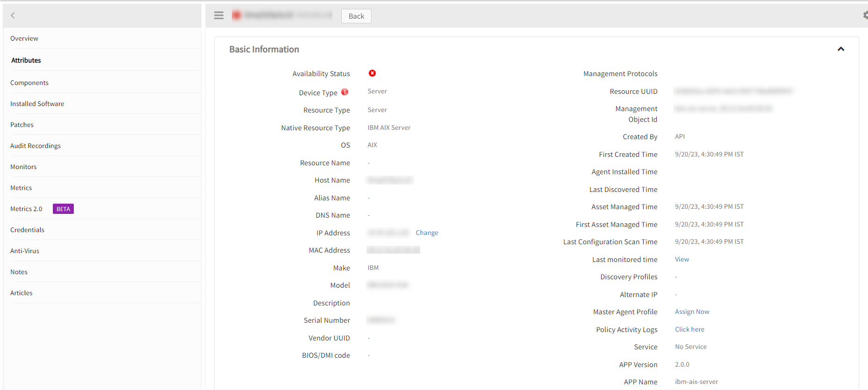
Task: Click Assign Now for Master Agent Profile
Action: click(692, 312)
